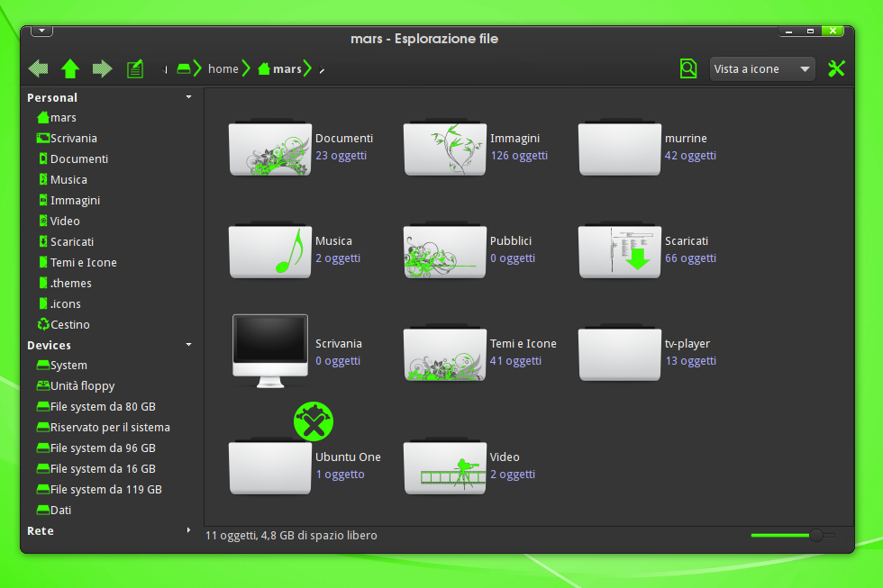Image resolution: width=883 pixels, height=588 pixels.
Task: Select the Temi e Icone folder icon
Action: coord(445,353)
